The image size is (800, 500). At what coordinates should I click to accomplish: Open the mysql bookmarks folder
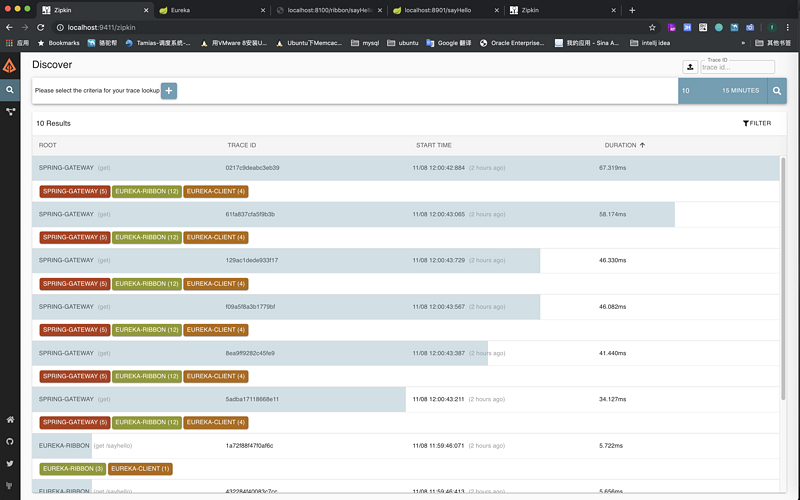(x=365, y=43)
